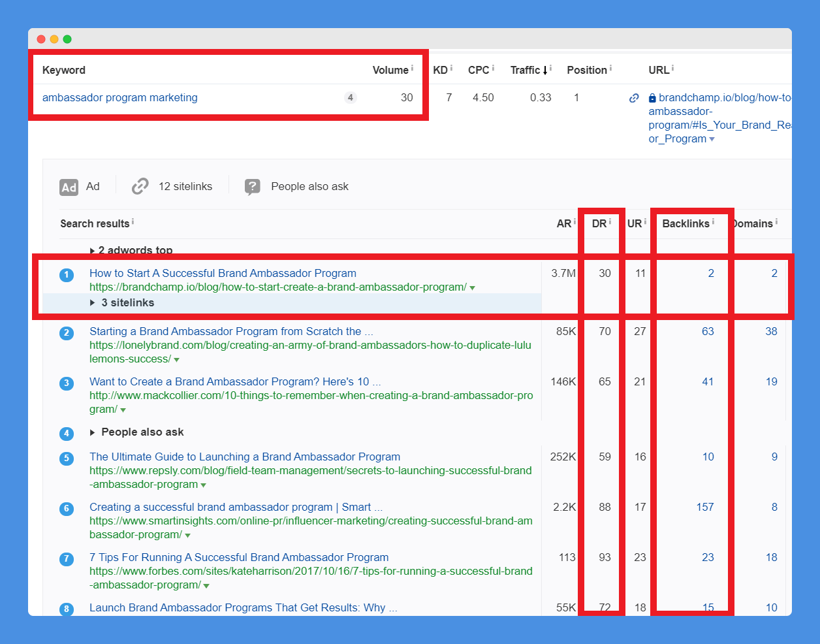The width and height of the screenshot is (820, 644).
Task: Open Want to Create a Brand Ambassador Program result
Action: (x=235, y=381)
